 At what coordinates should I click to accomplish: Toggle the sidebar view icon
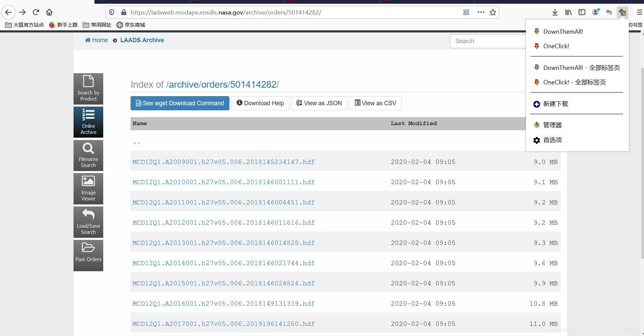[x=582, y=12]
